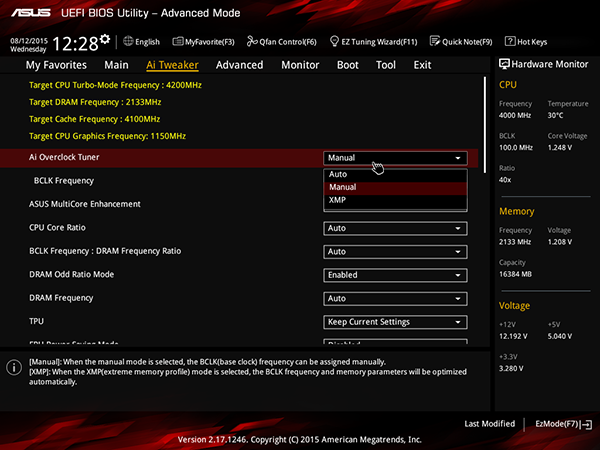Viewport: 600px width, 450px height.
Task: Click the Hot Keys question mark icon
Action: click(510, 41)
